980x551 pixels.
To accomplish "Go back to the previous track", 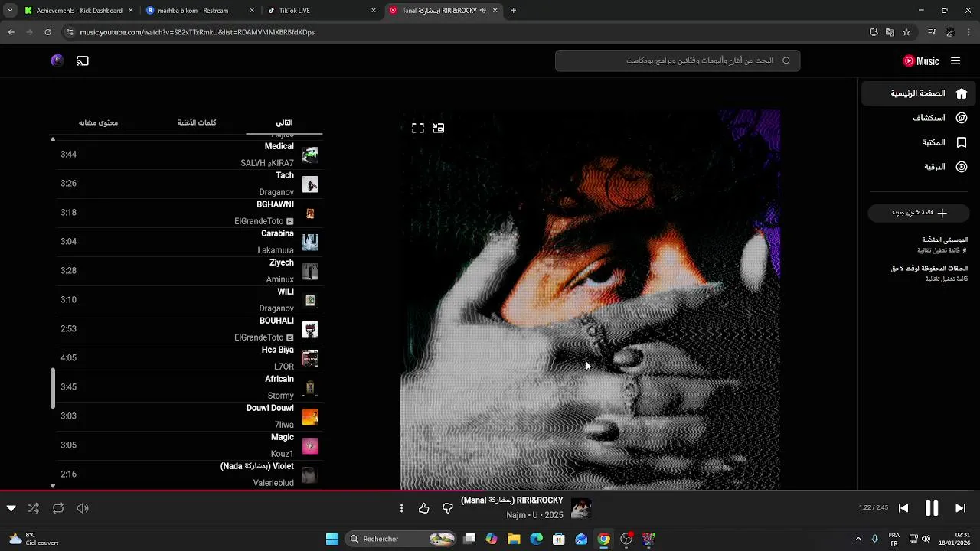I will 903,508.
